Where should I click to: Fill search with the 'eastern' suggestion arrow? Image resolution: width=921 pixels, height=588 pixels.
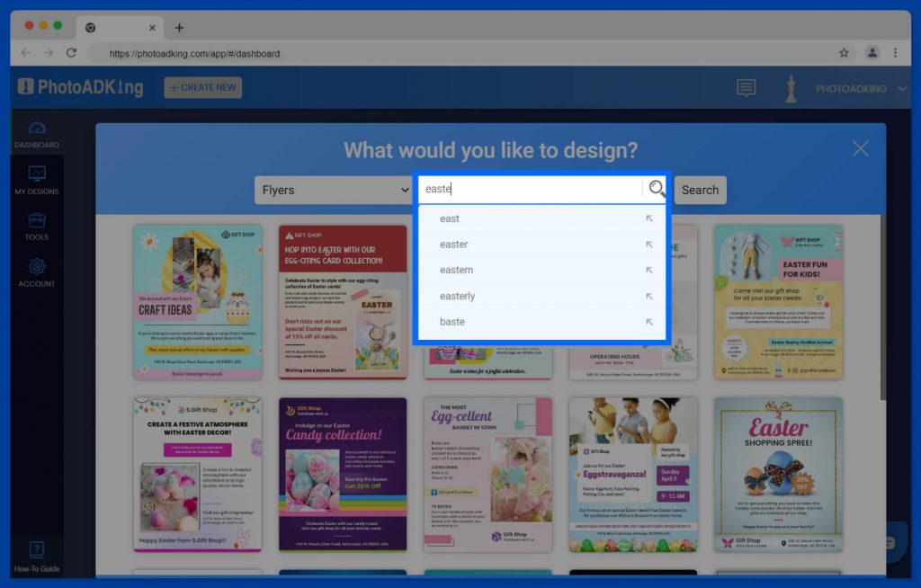(x=649, y=271)
